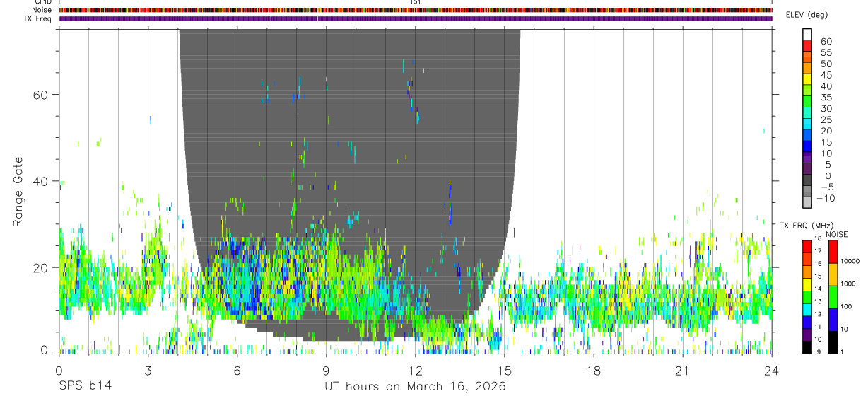Click the '100' label in NOISE legend
Viewport: 868px width, 401px height.
click(847, 306)
